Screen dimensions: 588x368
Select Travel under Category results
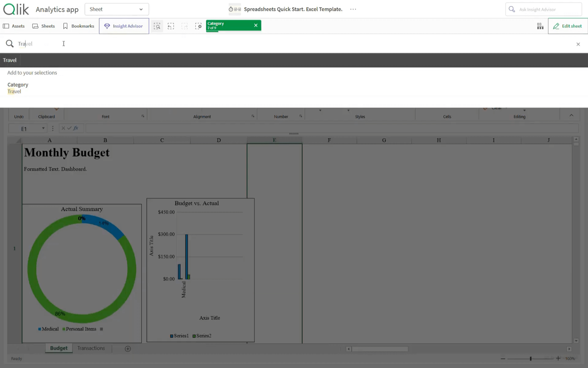point(14,91)
